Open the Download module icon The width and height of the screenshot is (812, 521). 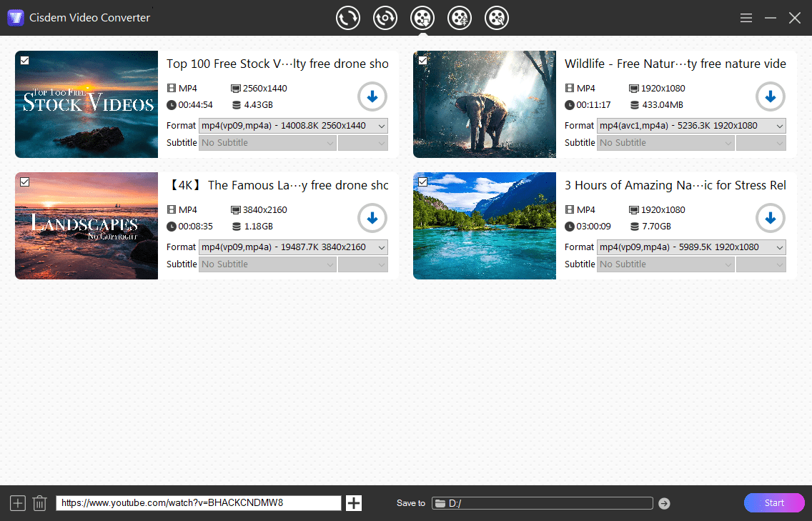tap(422, 18)
